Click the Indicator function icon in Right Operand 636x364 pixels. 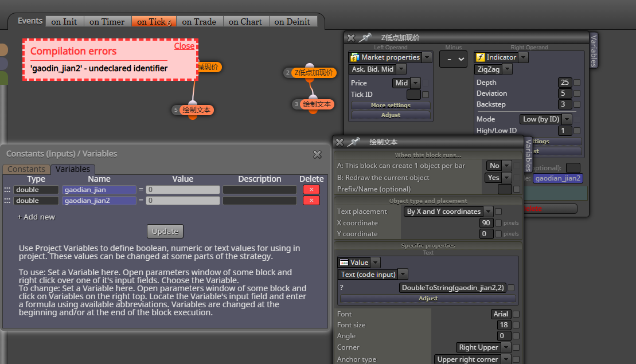[x=480, y=57]
